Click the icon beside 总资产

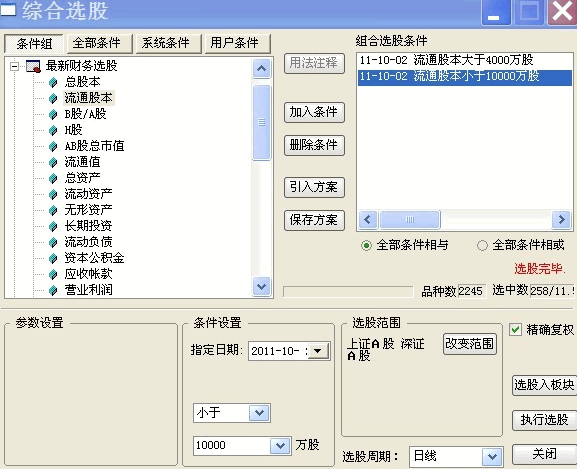[53, 178]
